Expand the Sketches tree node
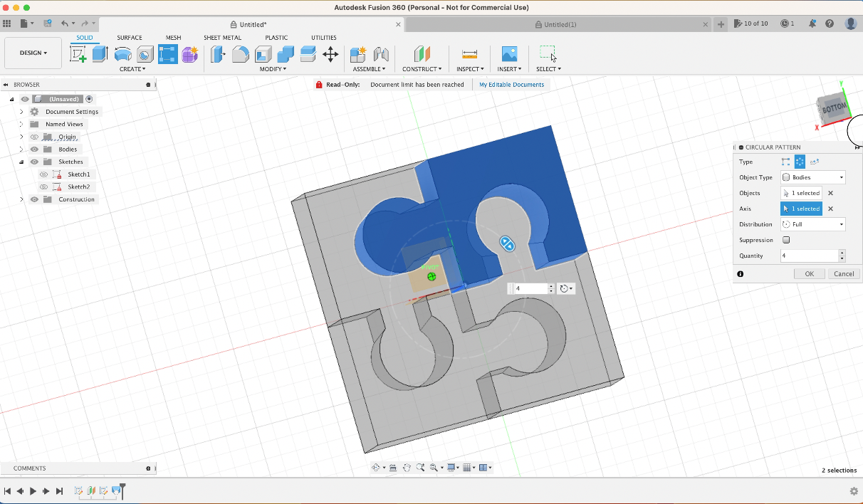 coord(21,162)
